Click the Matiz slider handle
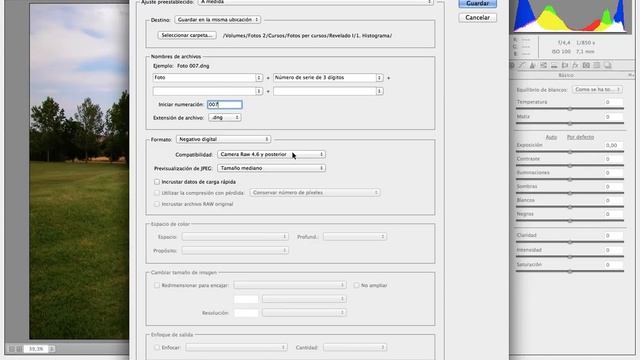The width and height of the screenshot is (640, 360). coord(570,123)
